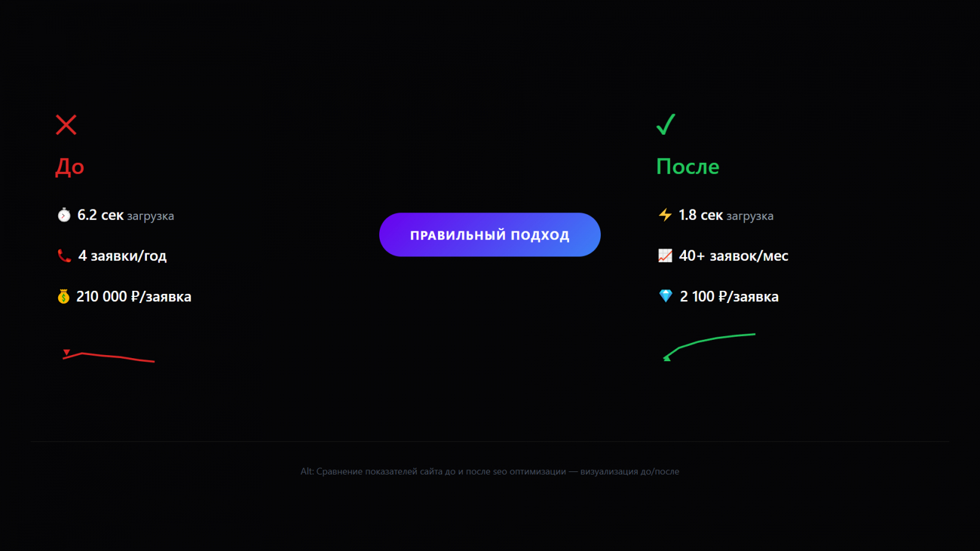Click the red declining trend line
Viewport: 980px width, 551px height.
click(110, 356)
